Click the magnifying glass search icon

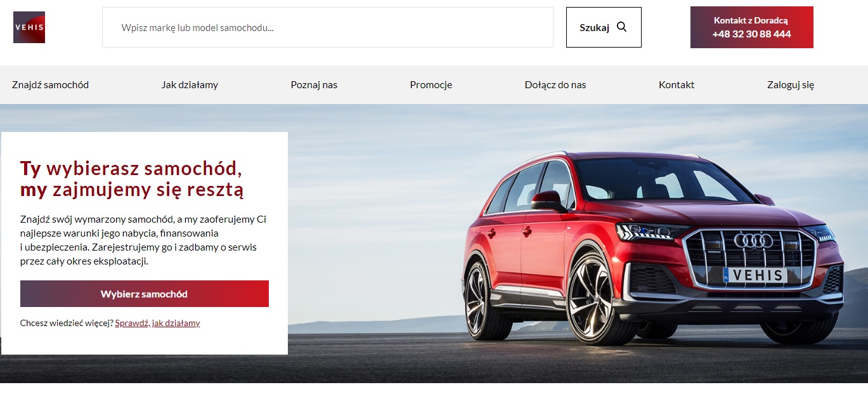(x=621, y=27)
